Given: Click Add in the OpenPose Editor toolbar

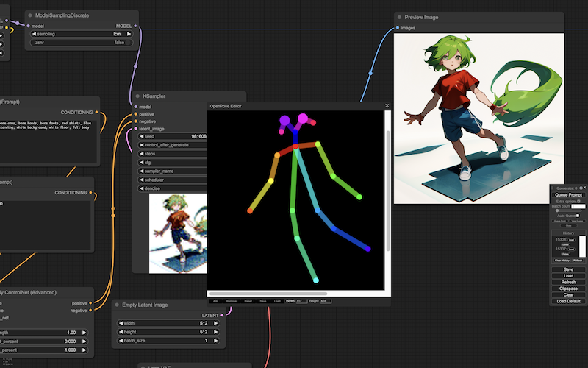Looking at the screenshot, I should (215, 301).
